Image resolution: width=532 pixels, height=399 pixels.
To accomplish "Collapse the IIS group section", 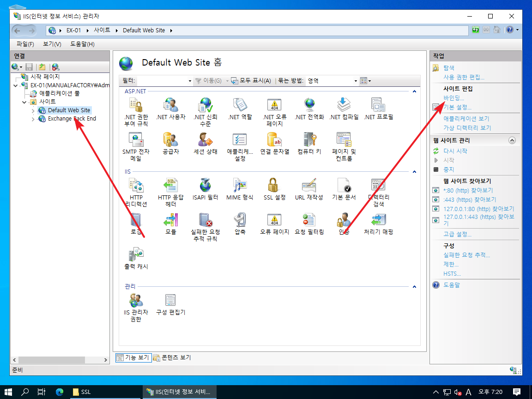I will (x=414, y=172).
